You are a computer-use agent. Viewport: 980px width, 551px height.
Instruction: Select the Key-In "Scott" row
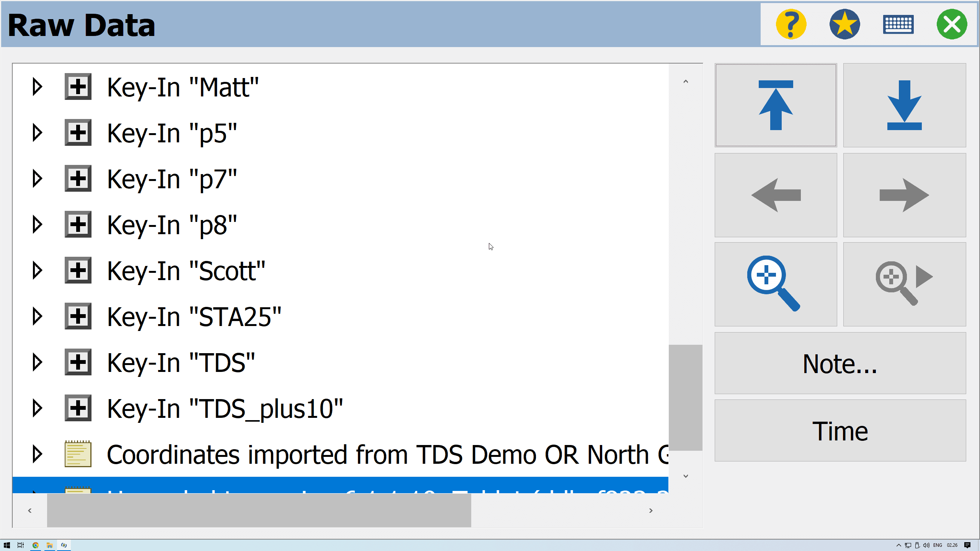click(x=186, y=271)
